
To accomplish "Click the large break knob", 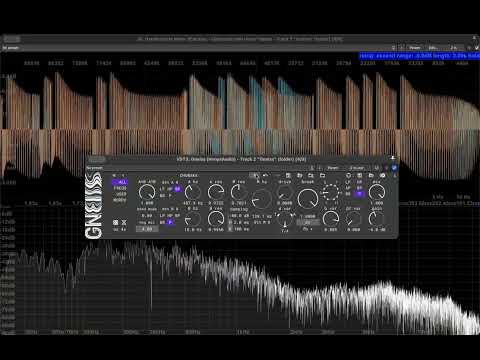I will (308, 199).
